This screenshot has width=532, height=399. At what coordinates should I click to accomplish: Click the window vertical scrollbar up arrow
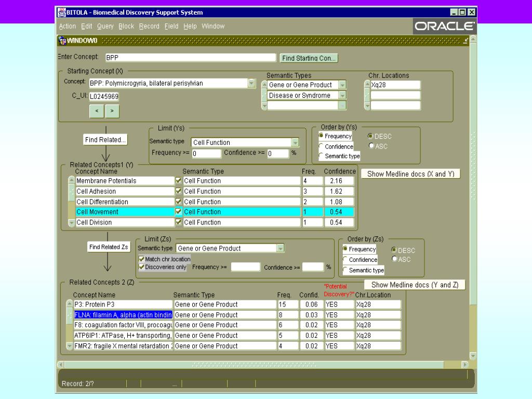[x=473, y=39]
